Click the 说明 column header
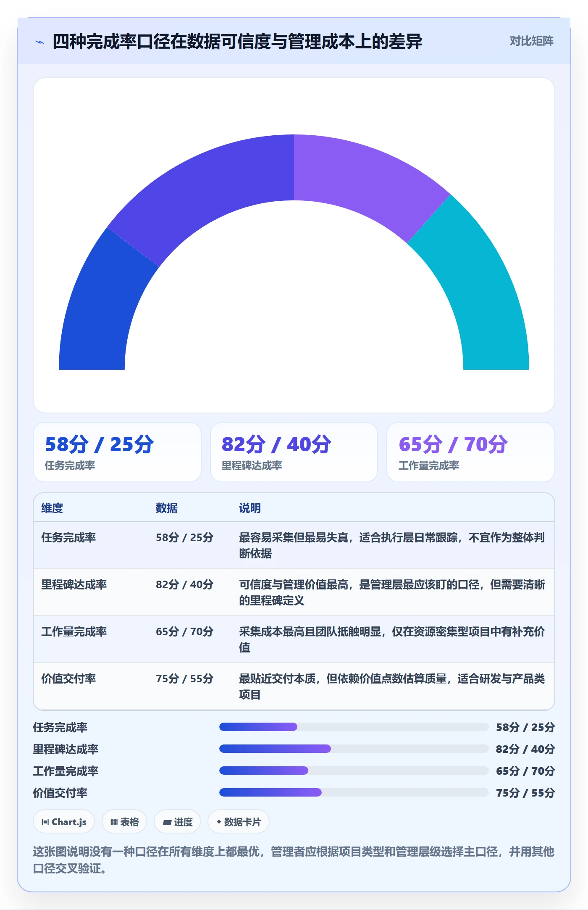 pos(250,508)
